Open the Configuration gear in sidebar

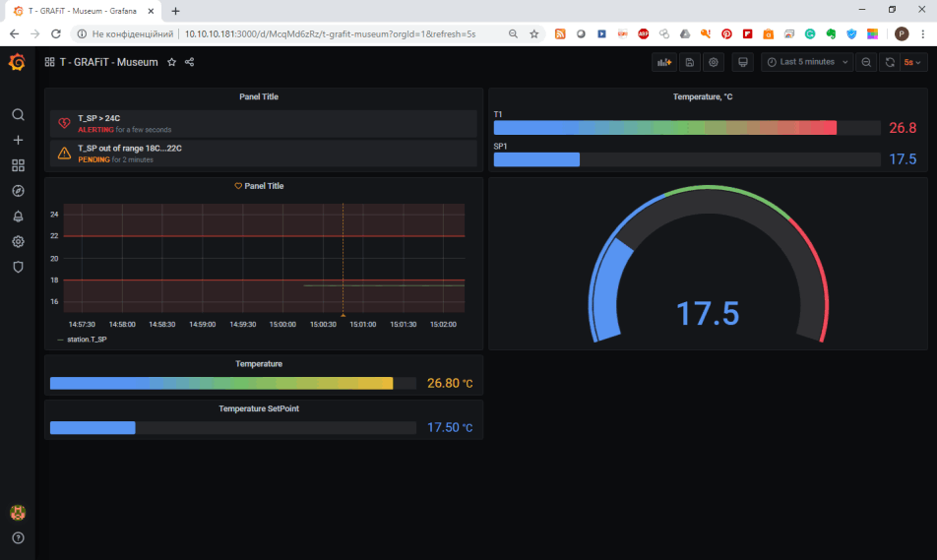(x=18, y=241)
